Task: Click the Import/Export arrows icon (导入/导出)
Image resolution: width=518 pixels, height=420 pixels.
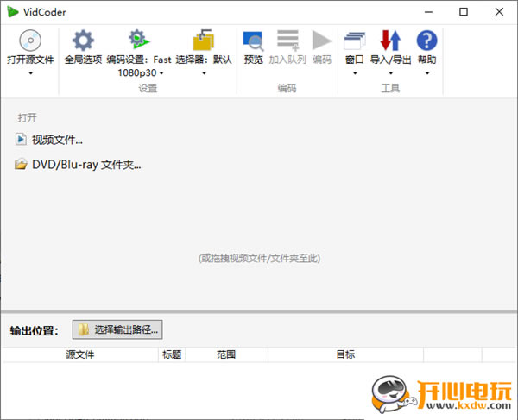Action: coord(390,41)
